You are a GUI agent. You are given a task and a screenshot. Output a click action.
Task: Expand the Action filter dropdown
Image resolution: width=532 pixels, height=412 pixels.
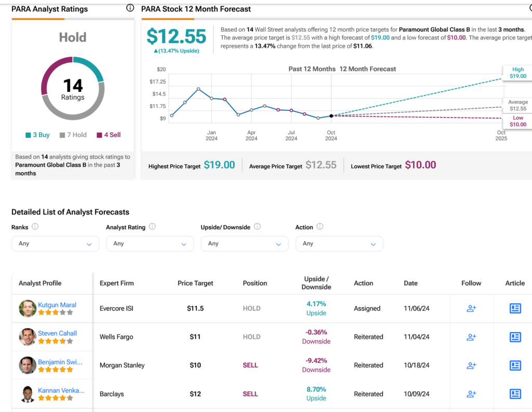339,244
